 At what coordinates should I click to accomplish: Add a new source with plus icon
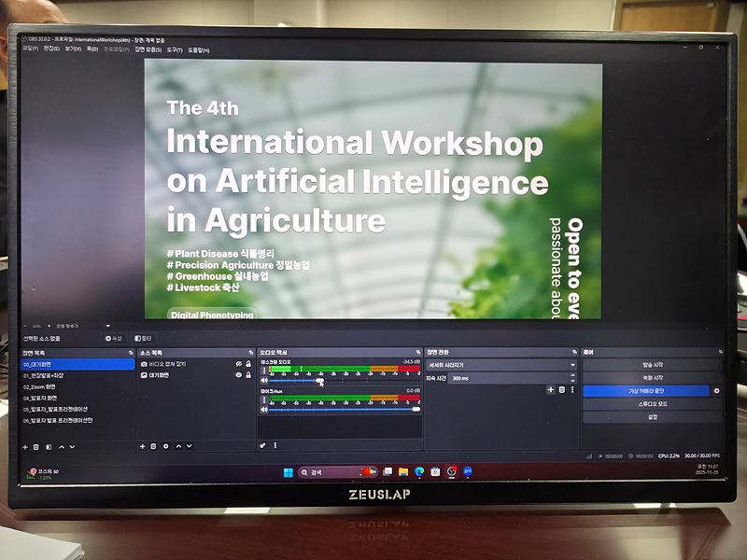click(x=143, y=446)
